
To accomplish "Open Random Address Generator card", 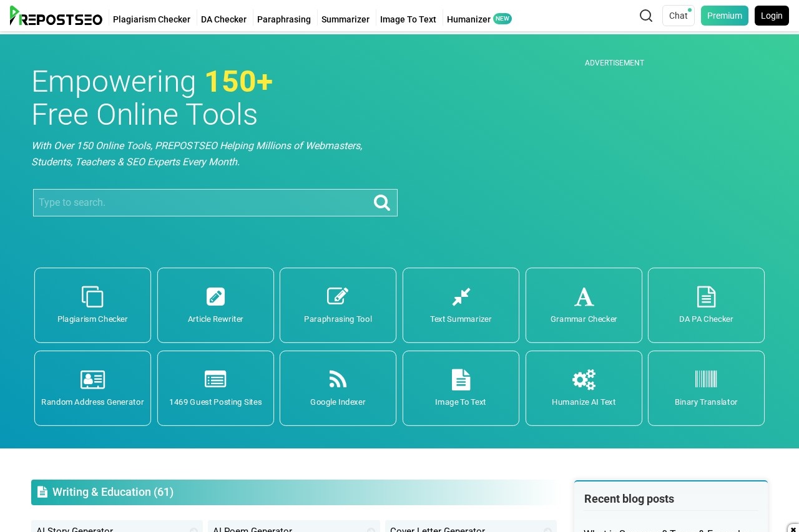I will [x=92, y=388].
